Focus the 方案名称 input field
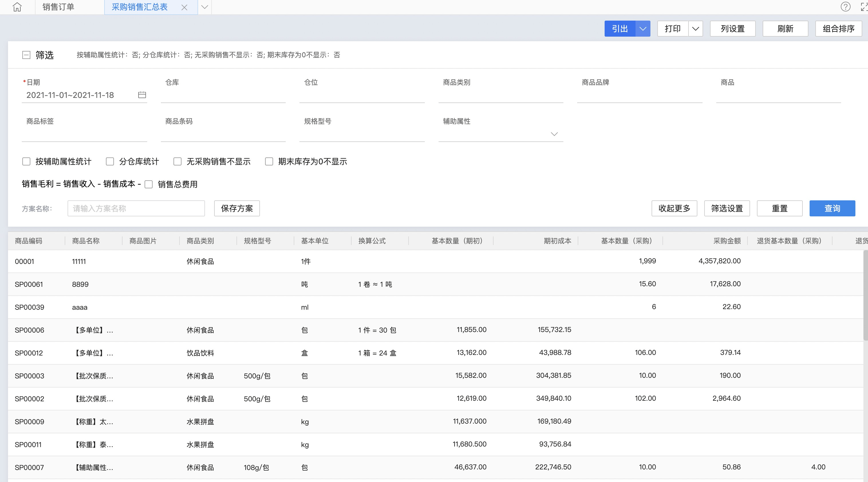 [136, 208]
